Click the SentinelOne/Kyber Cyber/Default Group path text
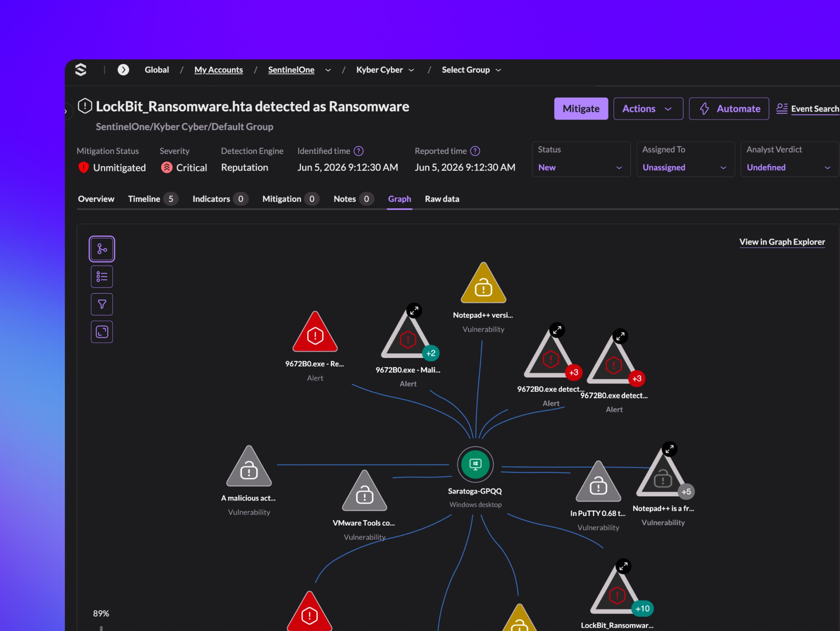840x631 pixels. 184,126
